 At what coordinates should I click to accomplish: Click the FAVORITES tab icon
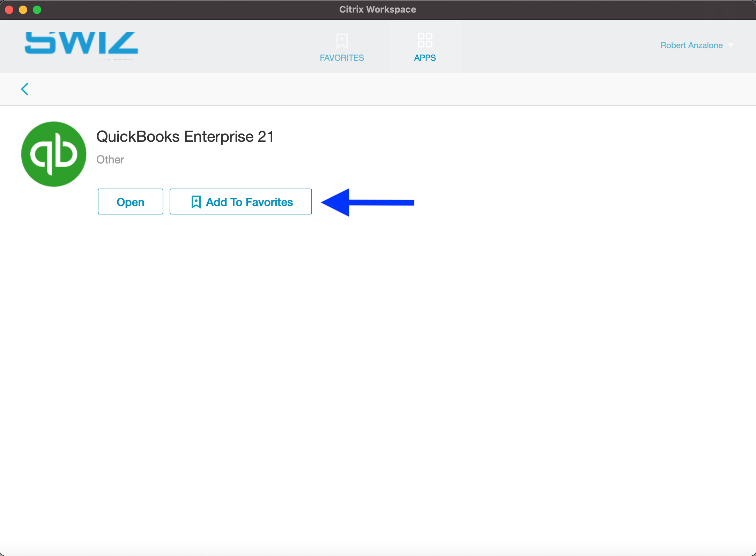click(x=342, y=40)
